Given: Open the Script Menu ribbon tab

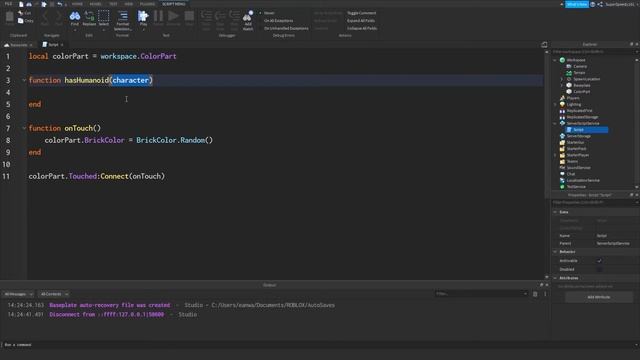Looking at the screenshot, I should [x=173, y=4].
